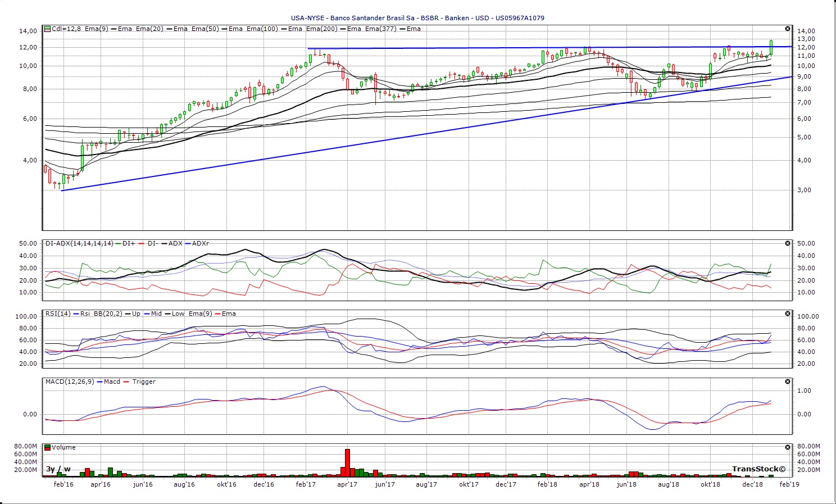Click the MACD(12,26,9) indicator label

tap(70, 382)
